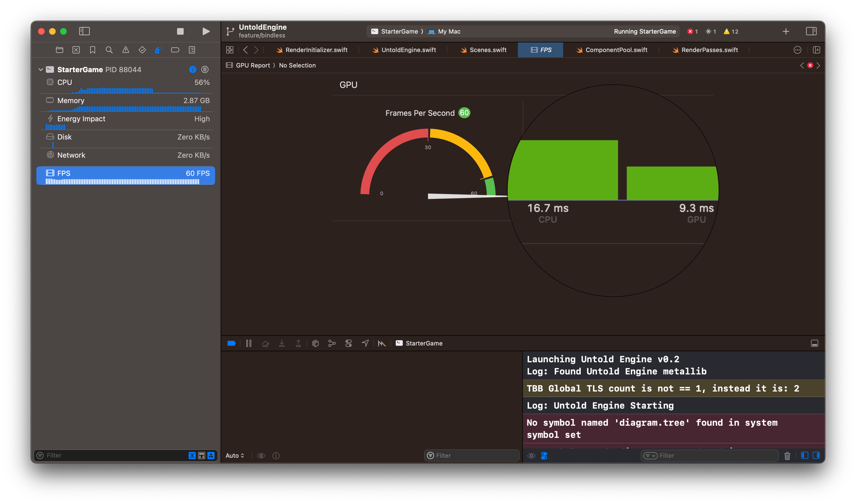The image size is (856, 504).
Task: Click the Simulate Location arrow icon
Action: click(x=365, y=343)
